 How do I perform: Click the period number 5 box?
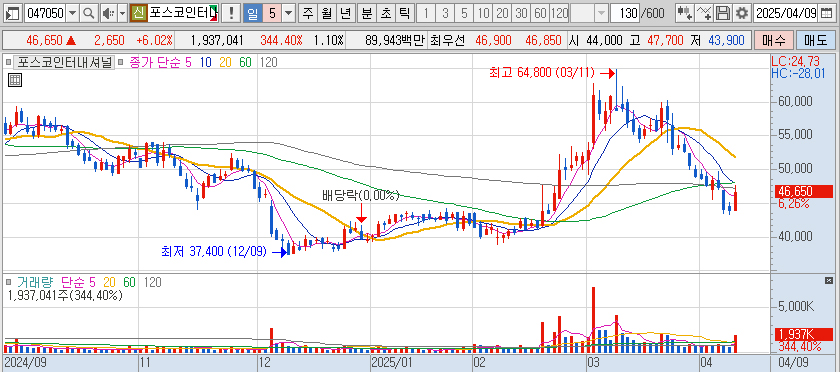tap(272, 13)
